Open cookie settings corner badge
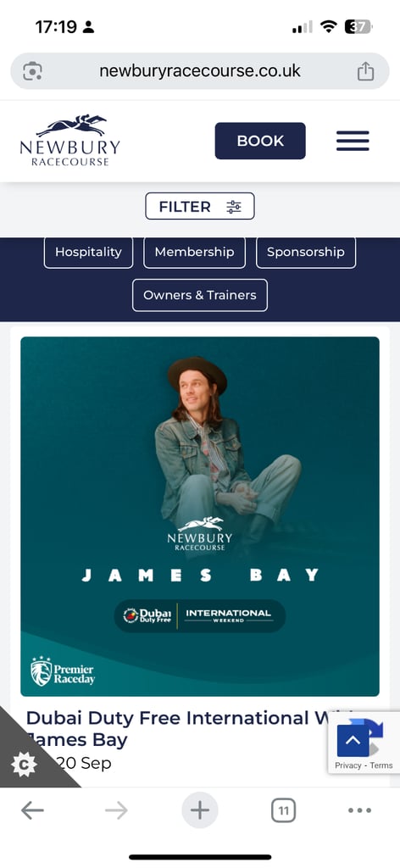 point(24,764)
